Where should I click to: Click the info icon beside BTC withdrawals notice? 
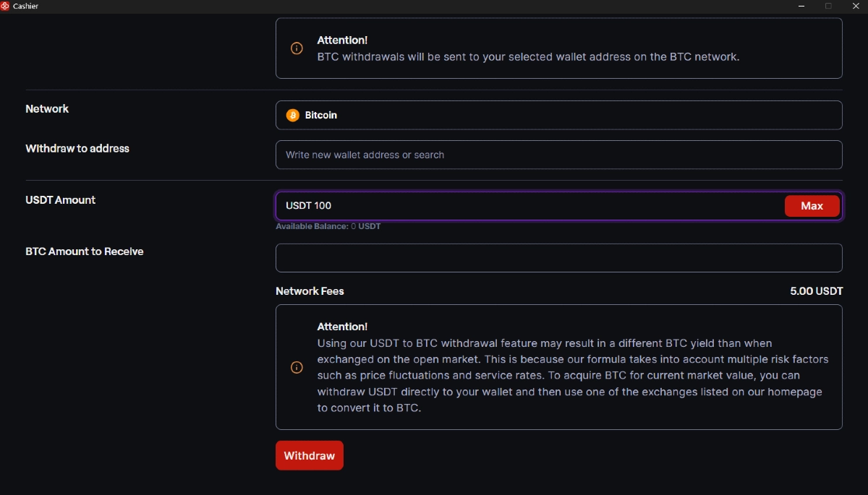click(x=297, y=48)
